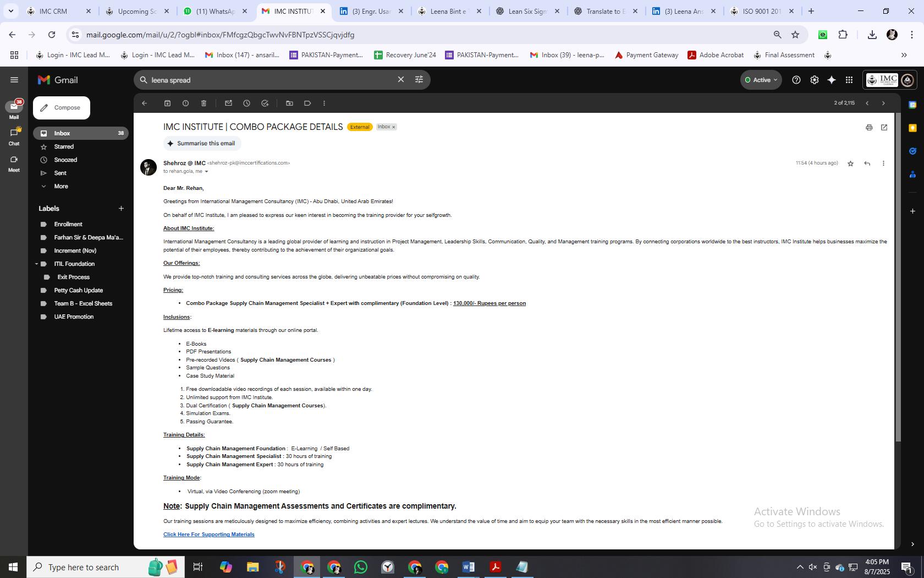Delete this email with trash icon
924x578 pixels.
pyautogui.click(x=204, y=103)
